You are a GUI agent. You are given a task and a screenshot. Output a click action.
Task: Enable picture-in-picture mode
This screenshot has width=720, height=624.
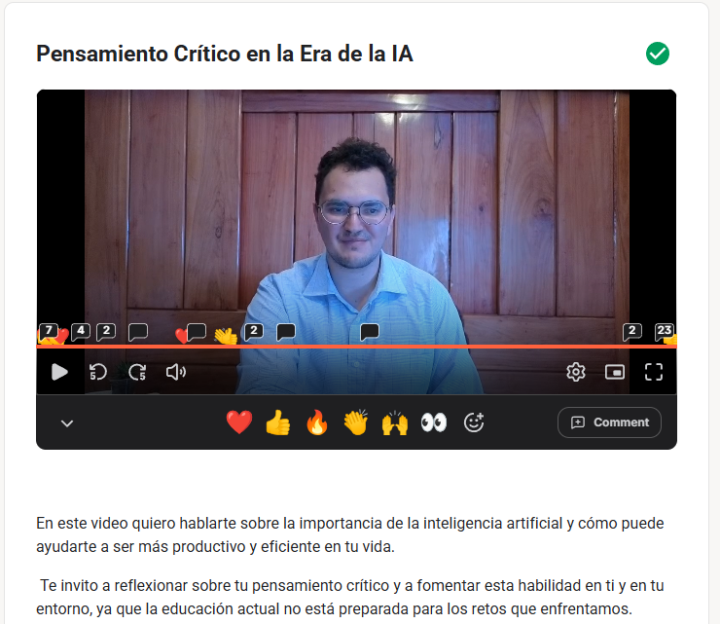point(615,372)
